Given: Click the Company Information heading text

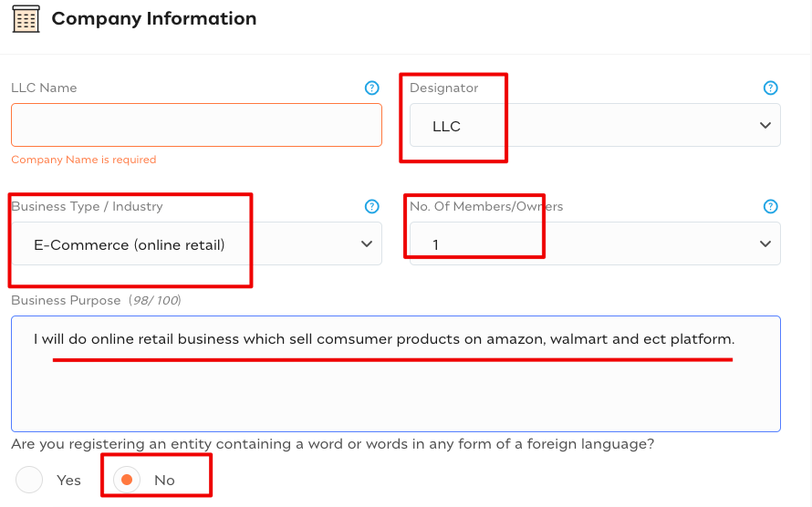Looking at the screenshot, I should click(153, 18).
